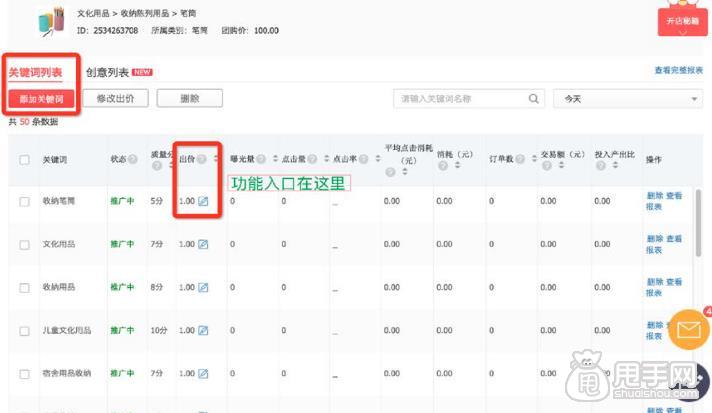Screen dimensions: 712x413
Task: Click edit bid icon for 收纳用品 row
Action: [203, 288]
